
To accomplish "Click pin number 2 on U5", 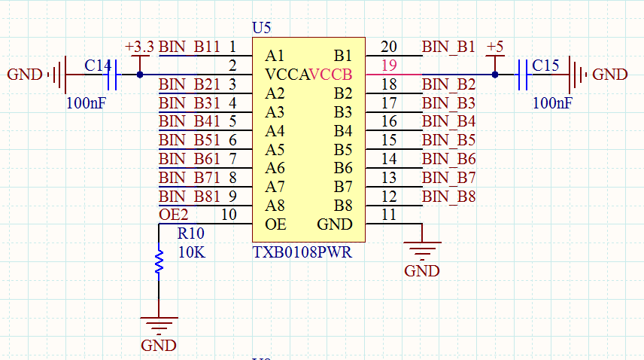I will coord(232,66).
